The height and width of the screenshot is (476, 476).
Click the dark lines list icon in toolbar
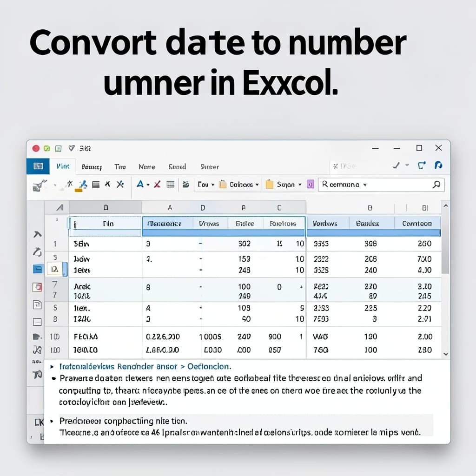click(x=96, y=185)
